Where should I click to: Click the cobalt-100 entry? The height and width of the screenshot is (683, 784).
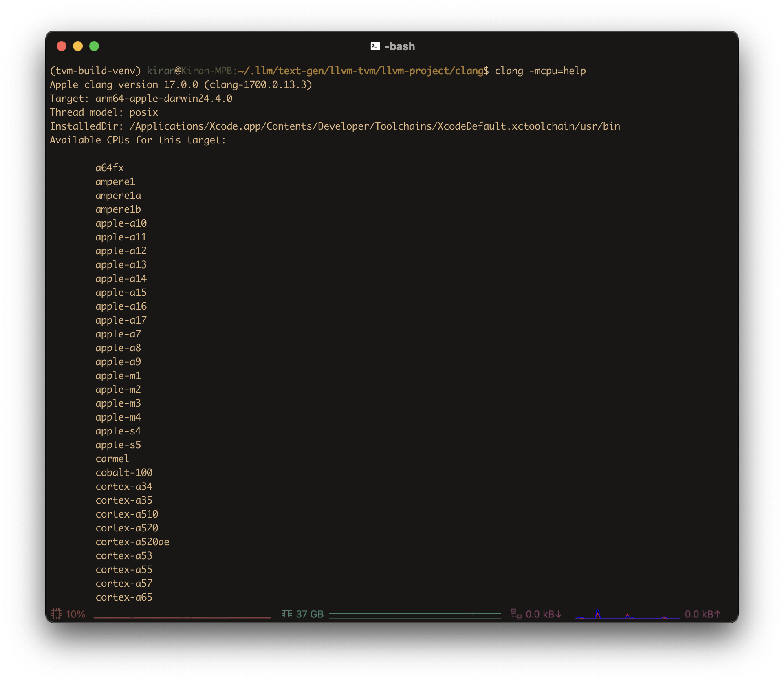point(124,473)
